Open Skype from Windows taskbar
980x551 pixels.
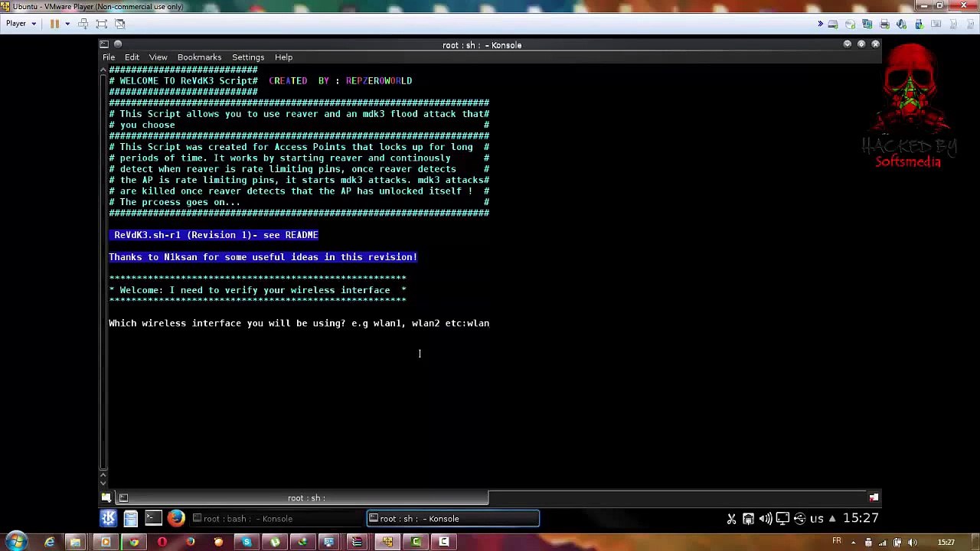tap(247, 543)
